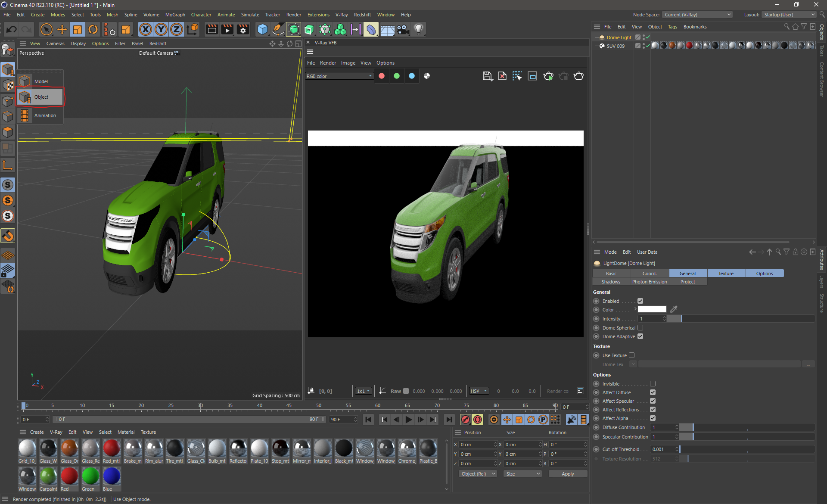827x504 pixels.
Task: Toggle Dome Adaptive checkbox
Action: pos(640,336)
